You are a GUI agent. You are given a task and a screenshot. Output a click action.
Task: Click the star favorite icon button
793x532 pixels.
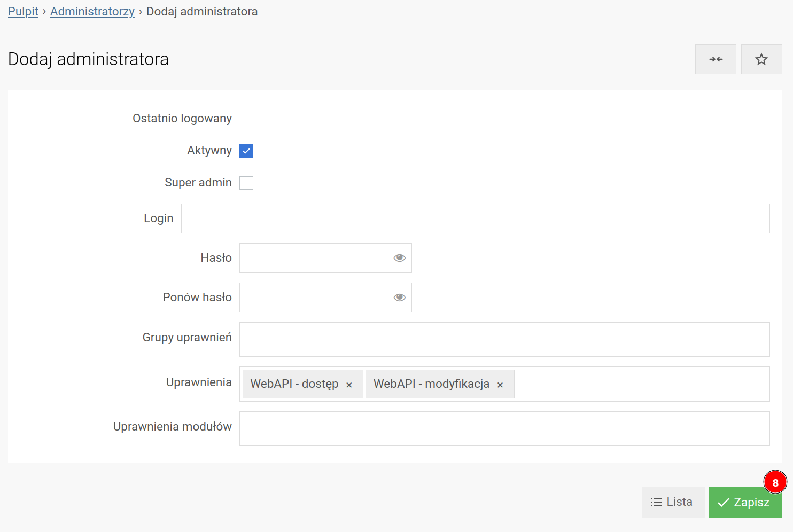click(761, 59)
